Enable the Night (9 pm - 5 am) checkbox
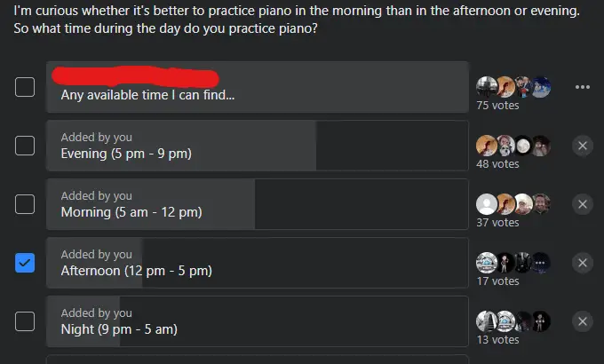The width and height of the screenshot is (604, 364). pyautogui.click(x=25, y=321)
